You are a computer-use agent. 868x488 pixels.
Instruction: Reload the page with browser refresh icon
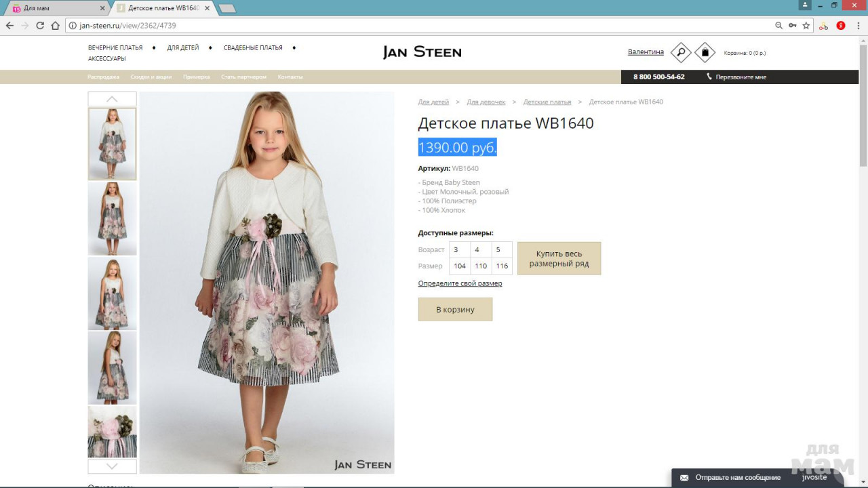pyautogui.click(x=40, y=26)
